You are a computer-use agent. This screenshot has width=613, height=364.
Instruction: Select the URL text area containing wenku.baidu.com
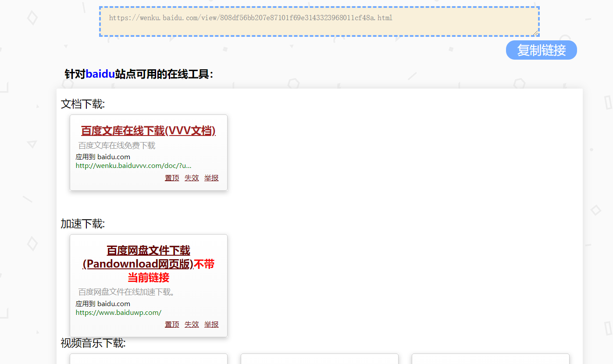[319, 21]
